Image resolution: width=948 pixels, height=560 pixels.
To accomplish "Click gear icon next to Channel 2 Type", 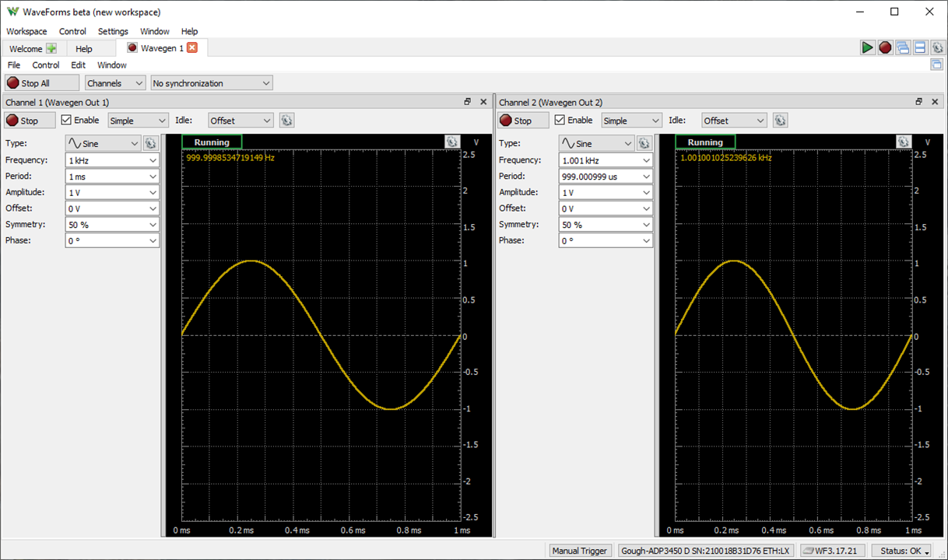I will coord(644,143).
